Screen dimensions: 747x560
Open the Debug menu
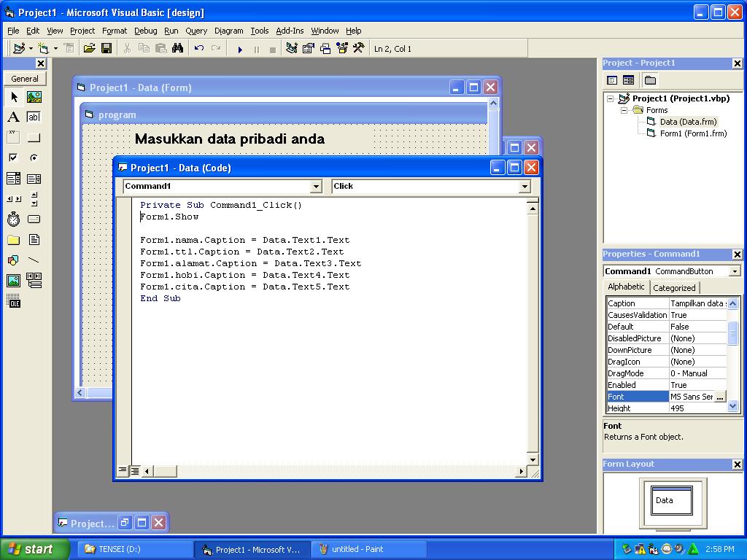tap(145, 31)
